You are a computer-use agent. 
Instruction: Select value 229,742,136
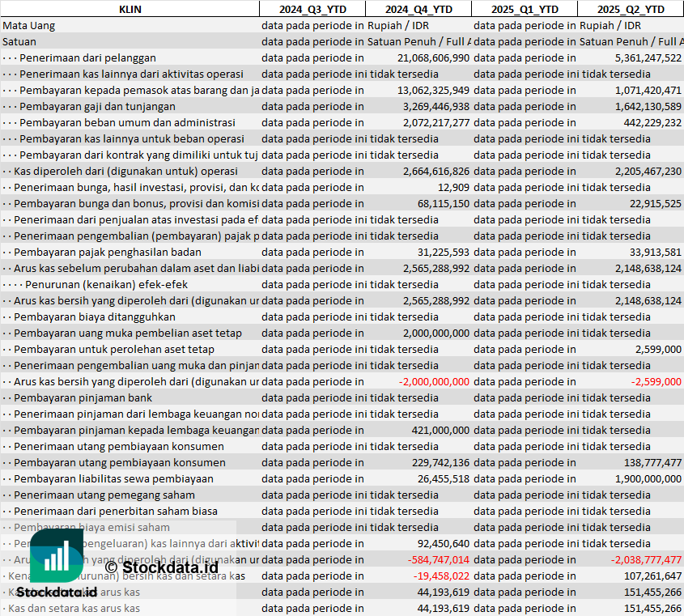tap(440, 462)
